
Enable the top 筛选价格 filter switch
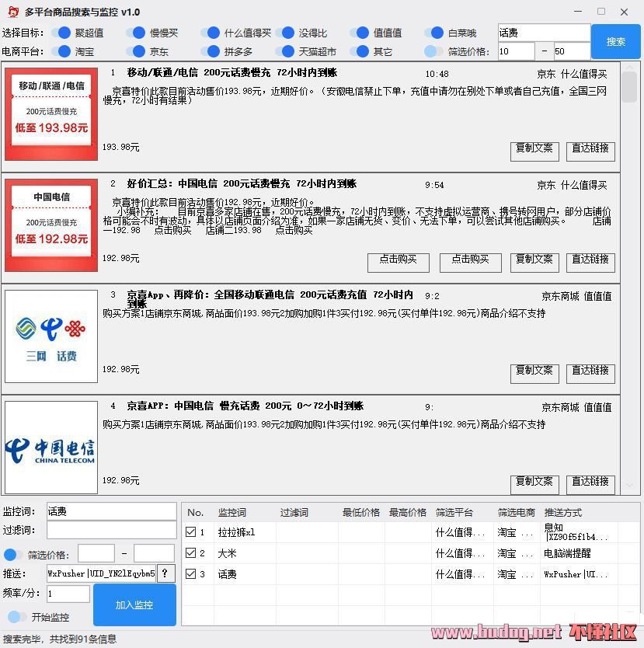pyautogui.click(x=433, y=51)
